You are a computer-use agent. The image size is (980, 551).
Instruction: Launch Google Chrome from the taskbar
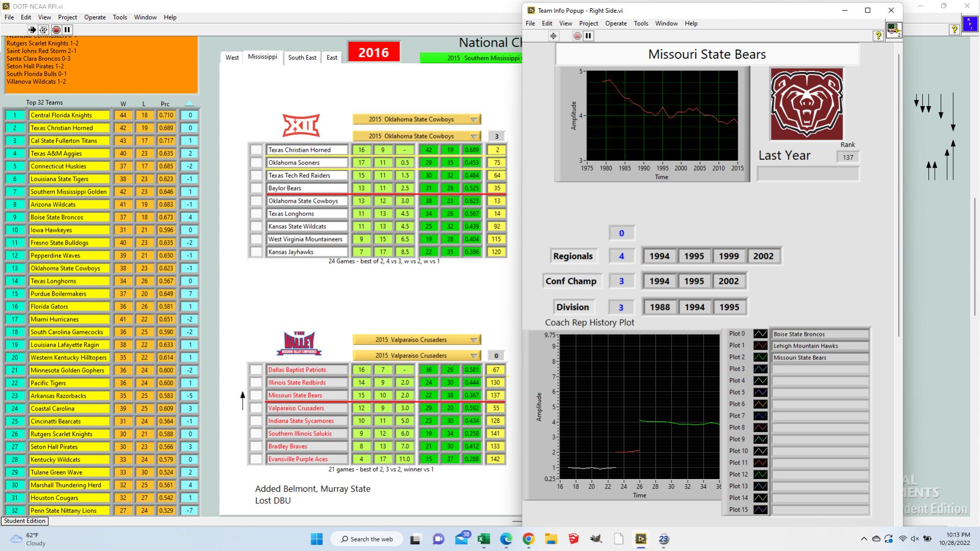[x=529, y=539]
